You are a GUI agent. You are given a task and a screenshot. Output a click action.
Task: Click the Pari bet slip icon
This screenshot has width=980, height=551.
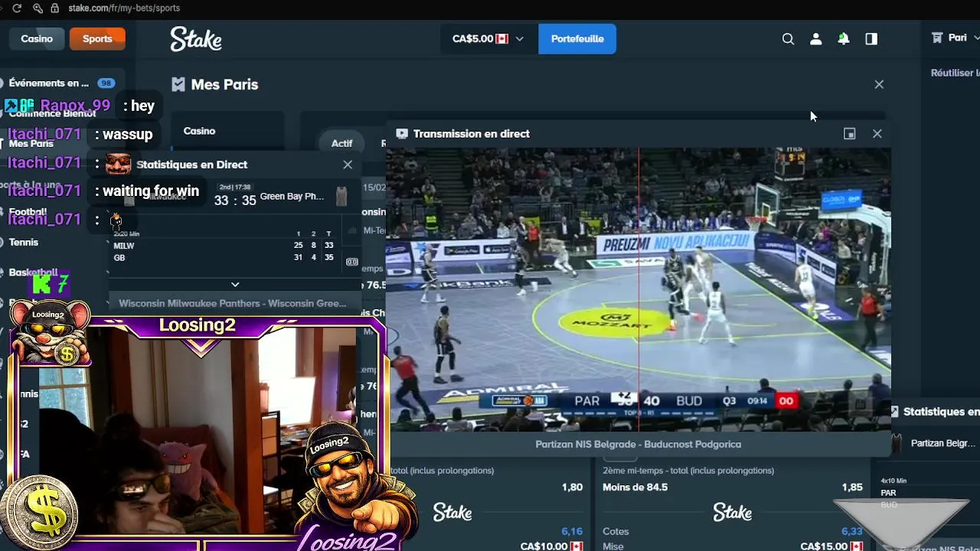click(936, 37)
